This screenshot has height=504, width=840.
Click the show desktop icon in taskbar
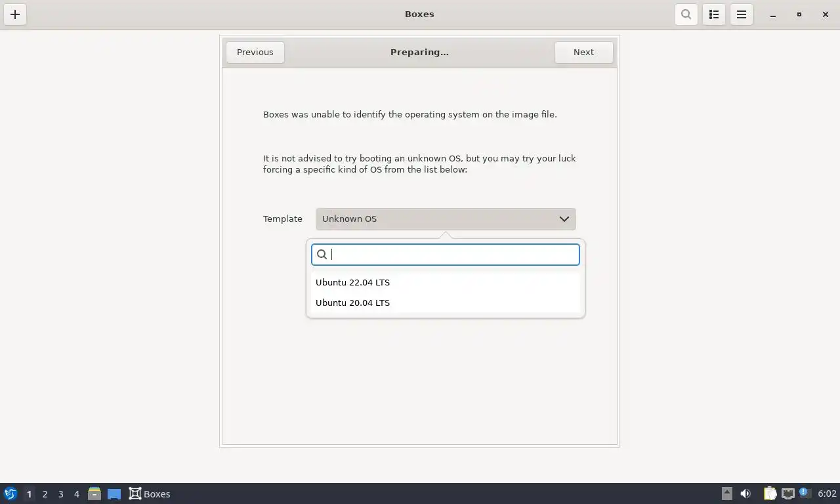point(114,494)
